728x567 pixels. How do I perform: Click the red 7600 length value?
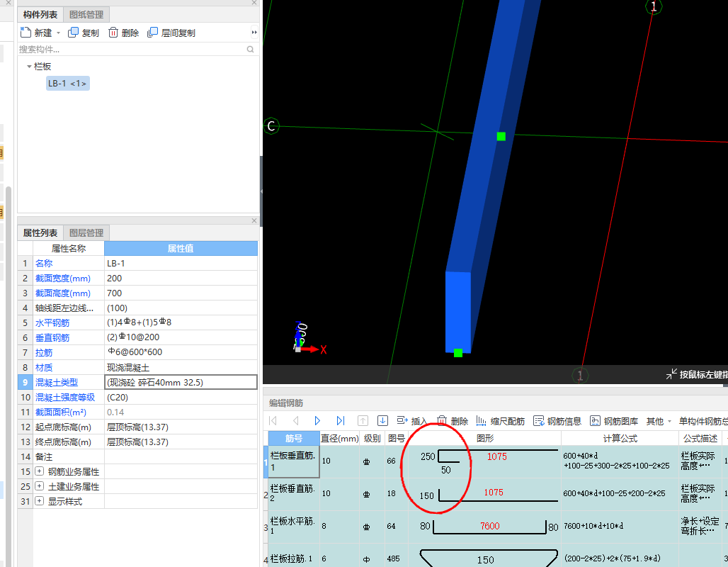pyautogui.click(x=490, y=526)
